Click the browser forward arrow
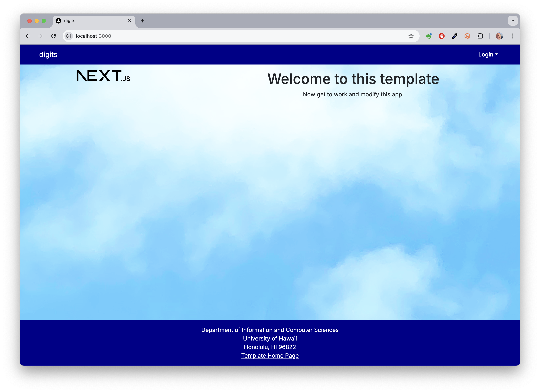 [41, 36]
